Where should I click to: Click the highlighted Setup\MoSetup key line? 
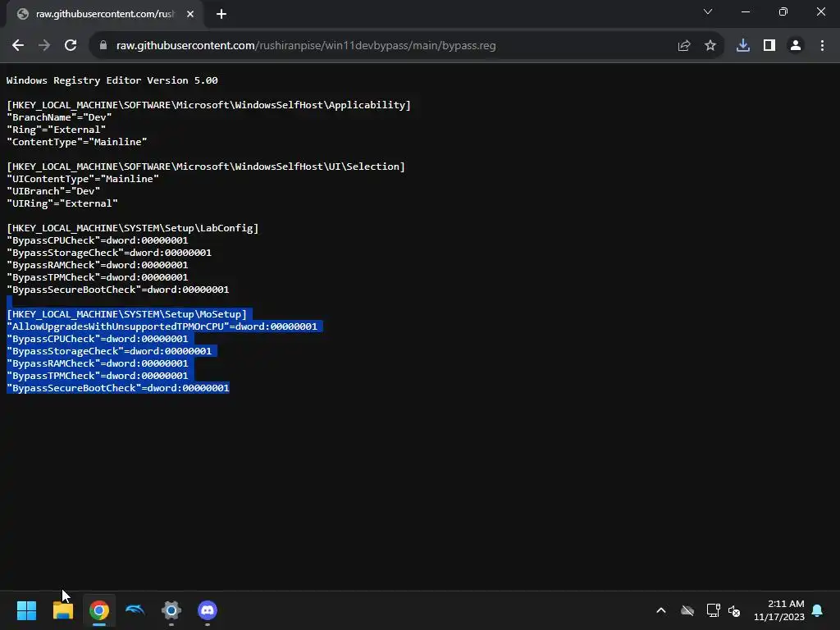(126, 314)
